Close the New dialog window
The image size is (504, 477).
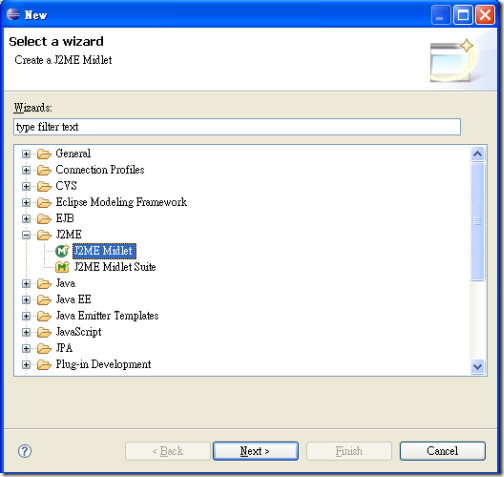click(x=485, y=15)
